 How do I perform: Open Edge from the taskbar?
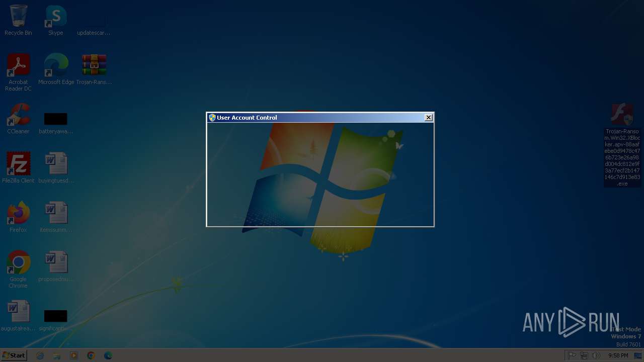(x=108, y=355)
